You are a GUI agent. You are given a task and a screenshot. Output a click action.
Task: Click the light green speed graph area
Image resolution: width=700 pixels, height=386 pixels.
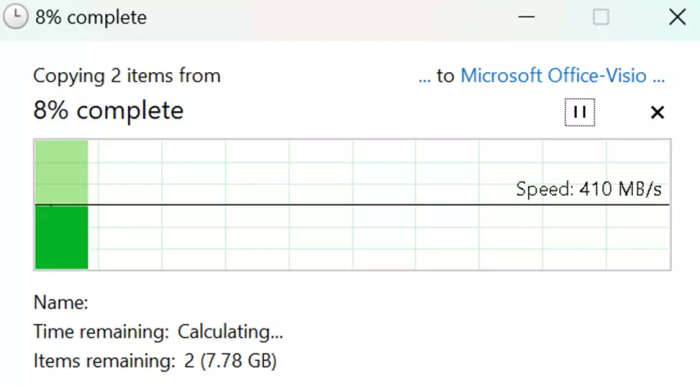tap(61, 172)
